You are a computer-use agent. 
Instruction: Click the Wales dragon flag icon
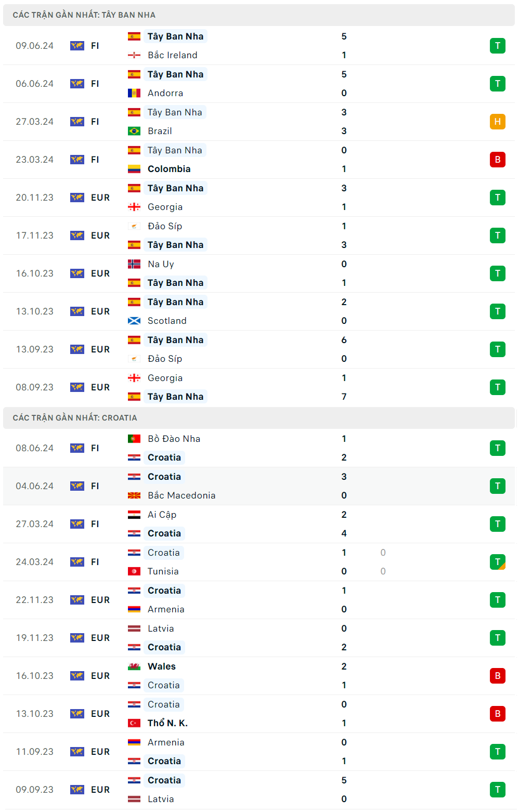tap(134, 666)
